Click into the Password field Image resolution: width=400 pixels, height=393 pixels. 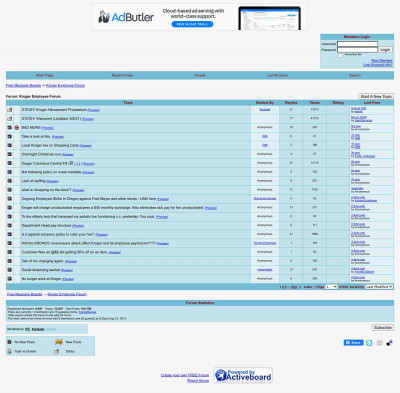click(357, 50)
